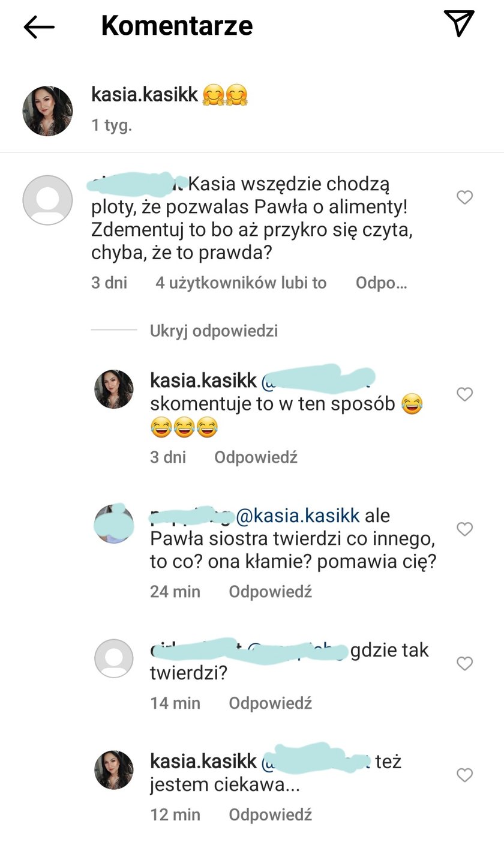Open the kasia.kasikk avatar beside the laughing reply
The image size is (504, 842).
pos(114,389)
